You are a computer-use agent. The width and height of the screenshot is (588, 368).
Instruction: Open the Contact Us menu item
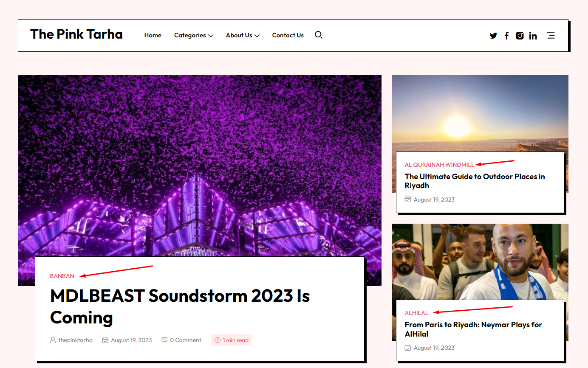tap(288, 35)
